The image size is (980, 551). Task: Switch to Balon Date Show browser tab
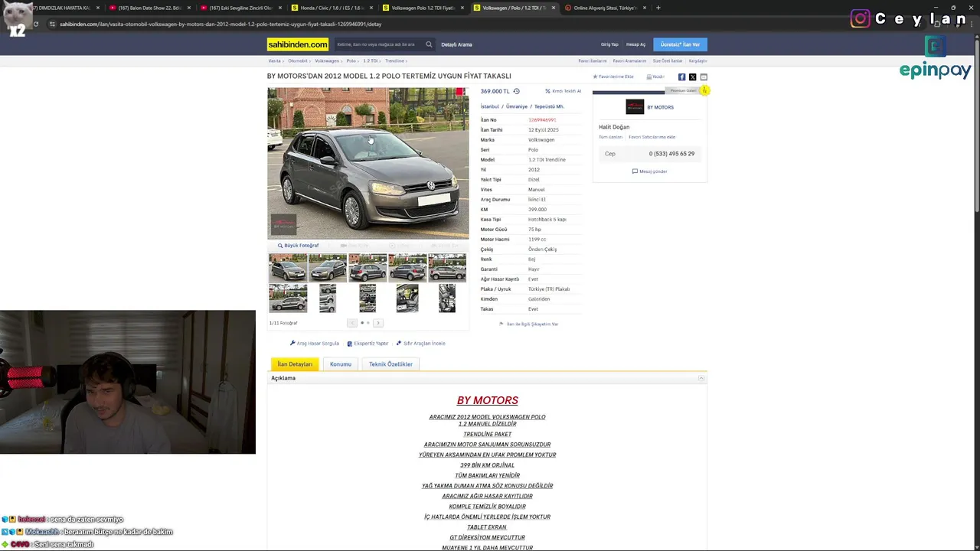coord(149,8)
